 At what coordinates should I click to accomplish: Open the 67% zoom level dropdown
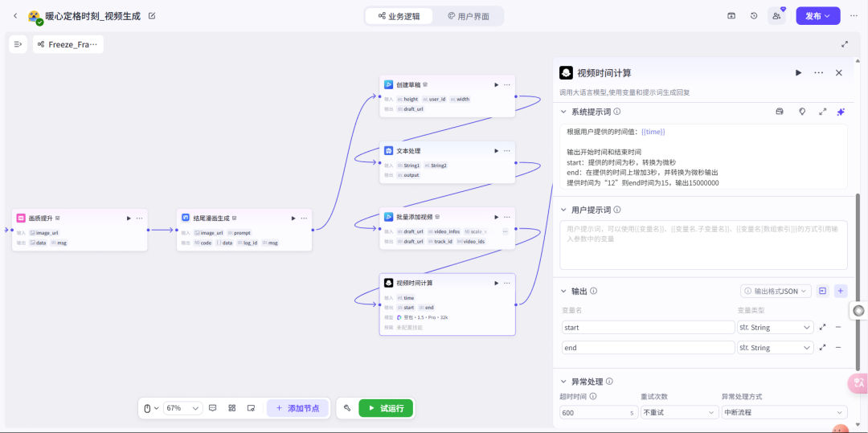pyautogui.click(x=182, y=408)
